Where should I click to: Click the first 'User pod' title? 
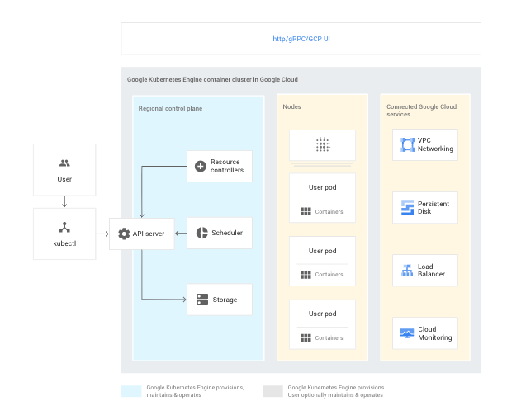click(x=322, y=187)
